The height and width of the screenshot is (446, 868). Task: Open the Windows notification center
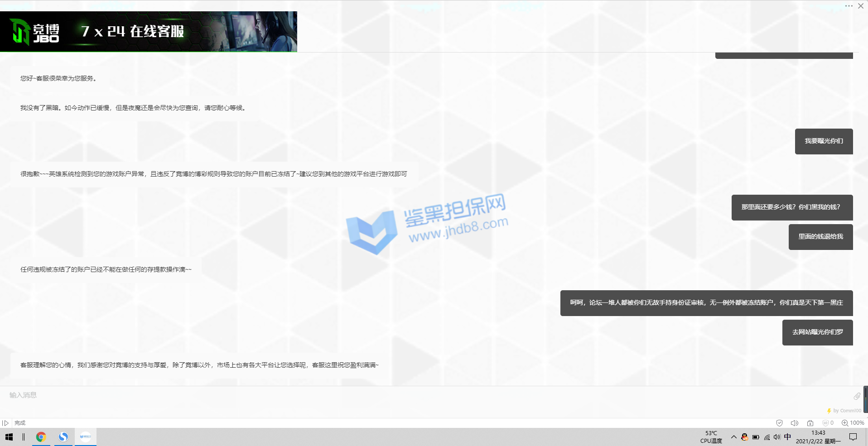[x=853, y=437]
